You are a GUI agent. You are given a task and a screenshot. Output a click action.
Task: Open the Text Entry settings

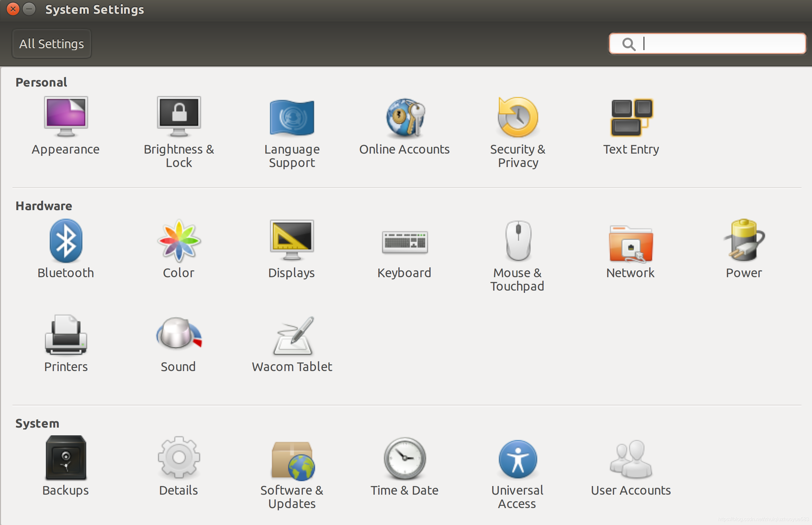coord(631,118)
